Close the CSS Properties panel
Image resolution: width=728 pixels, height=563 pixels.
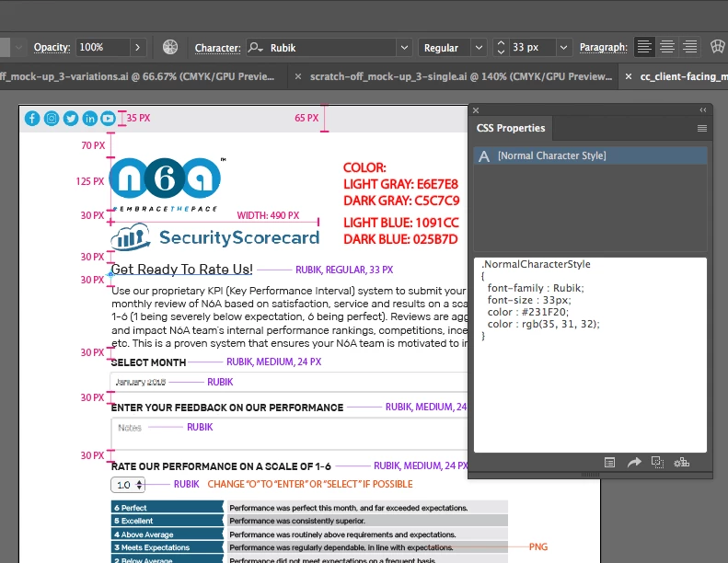(476, 110)
